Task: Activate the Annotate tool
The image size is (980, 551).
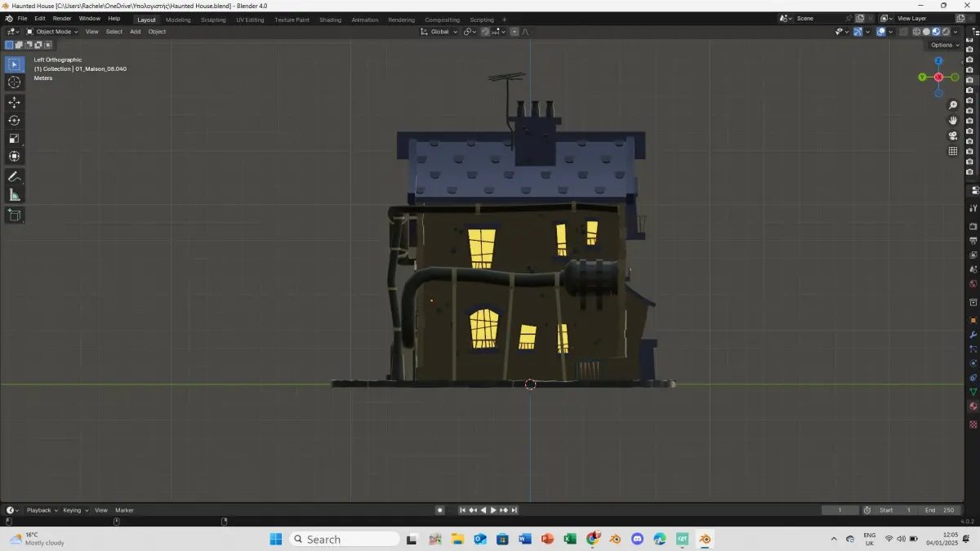Action: click(15, 176)
